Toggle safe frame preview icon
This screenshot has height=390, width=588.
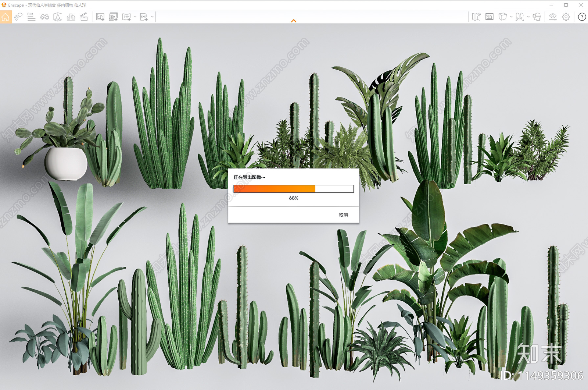[490, 17]
